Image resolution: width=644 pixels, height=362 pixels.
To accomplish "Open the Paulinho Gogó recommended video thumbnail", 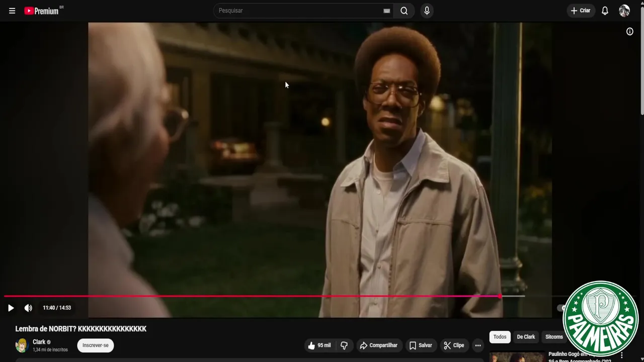I will click(x=517, y=356).
